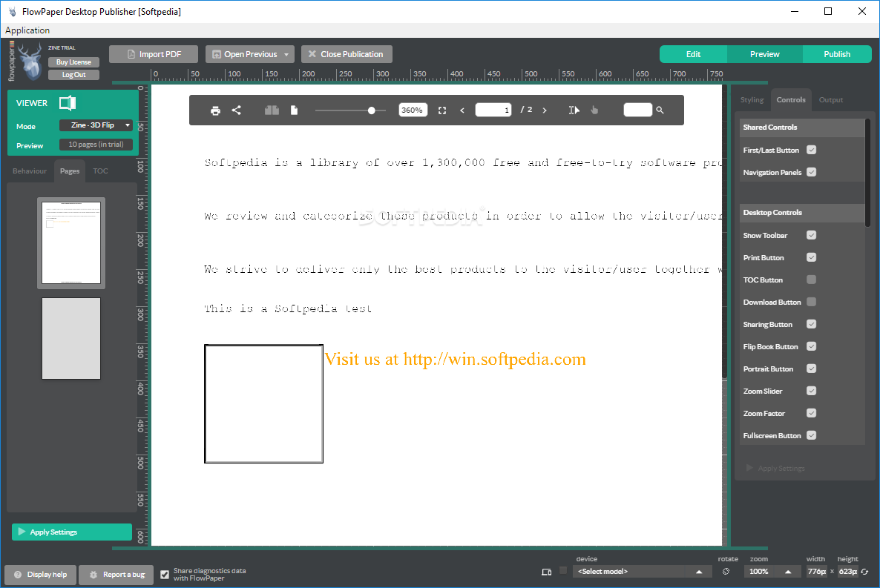The image size is (880, 588).
Task: Click the Buy License button
Action: 73,62
